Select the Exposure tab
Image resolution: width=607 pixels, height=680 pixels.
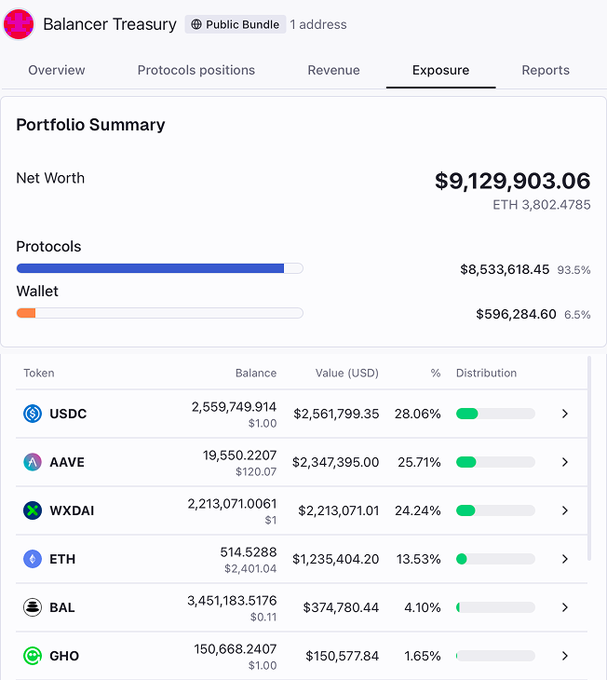click(x=441, y=70)
